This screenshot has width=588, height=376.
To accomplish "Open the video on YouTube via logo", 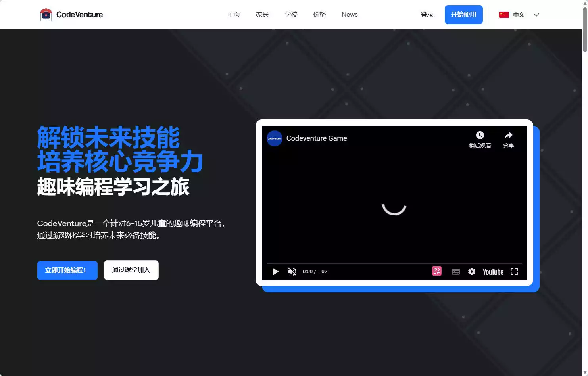I will [493, 272].
